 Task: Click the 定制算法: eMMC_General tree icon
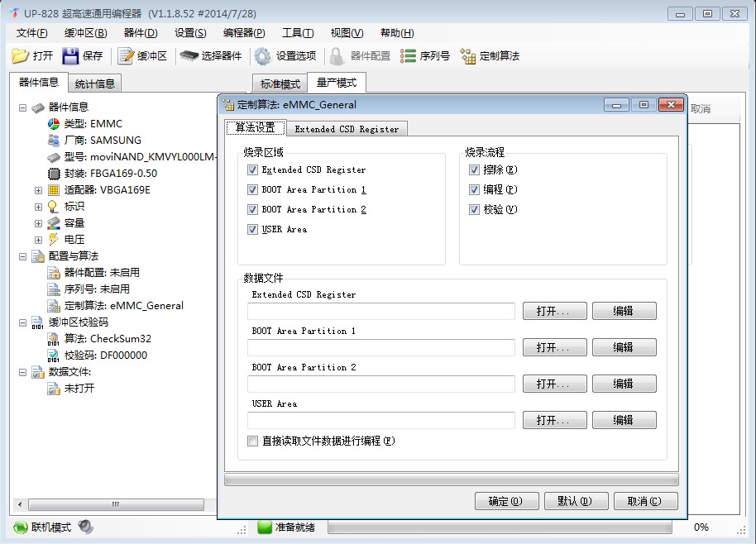click(x=54, y=306)
